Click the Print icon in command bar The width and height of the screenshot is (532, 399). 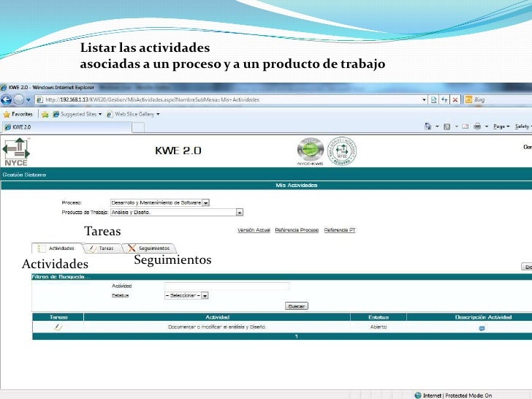[477, 126]
